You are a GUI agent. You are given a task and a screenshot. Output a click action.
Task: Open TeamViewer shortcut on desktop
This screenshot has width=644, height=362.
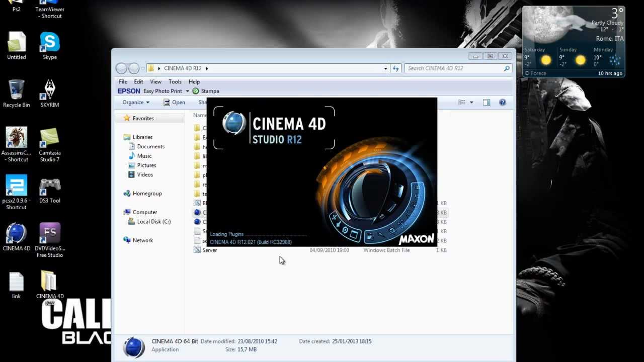(49, 9)
